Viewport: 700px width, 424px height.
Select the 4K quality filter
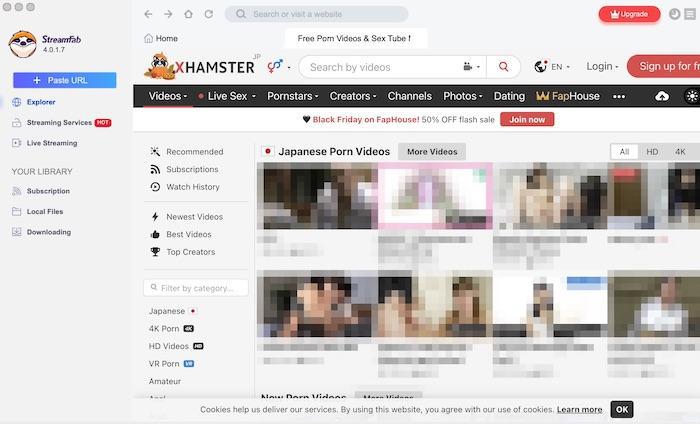click(680, 152)
